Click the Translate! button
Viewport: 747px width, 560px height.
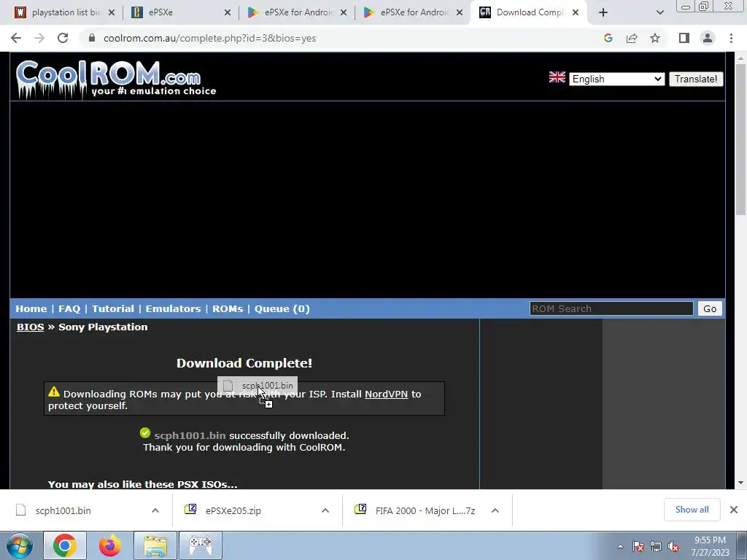(696, 79)
